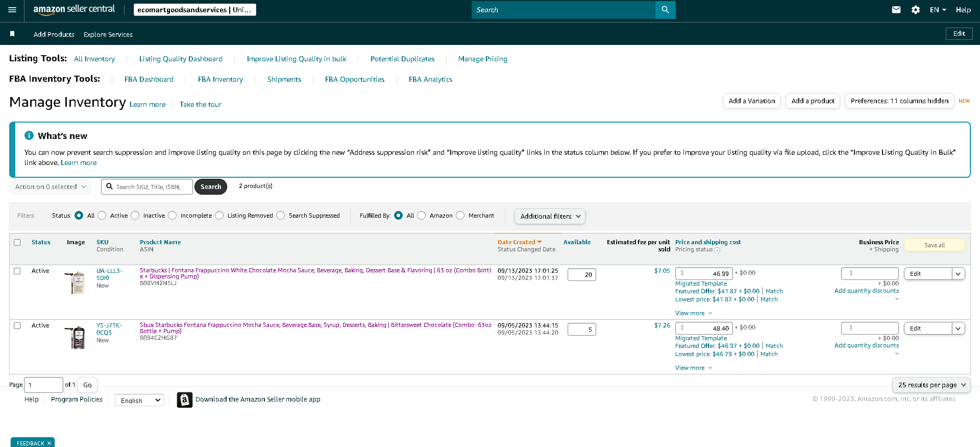Viewport: 980px width, 447px height.
Task: Go to FBA Analytics
Action: click(430, 80)
